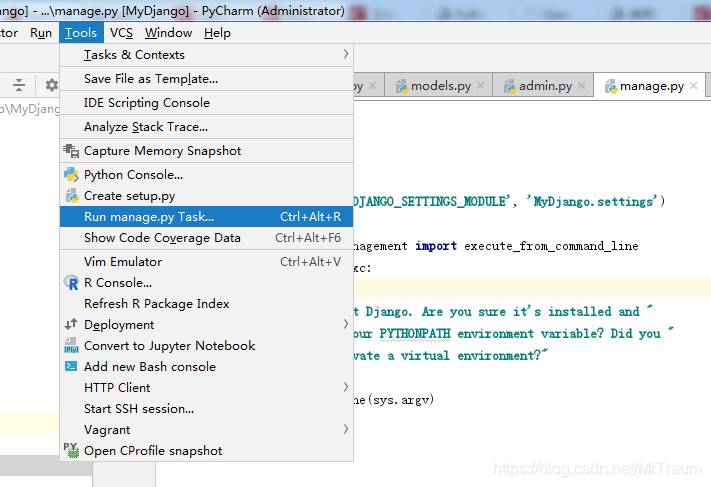
Task: Click the Create setup.py icon
Action: tap(72, 196)
